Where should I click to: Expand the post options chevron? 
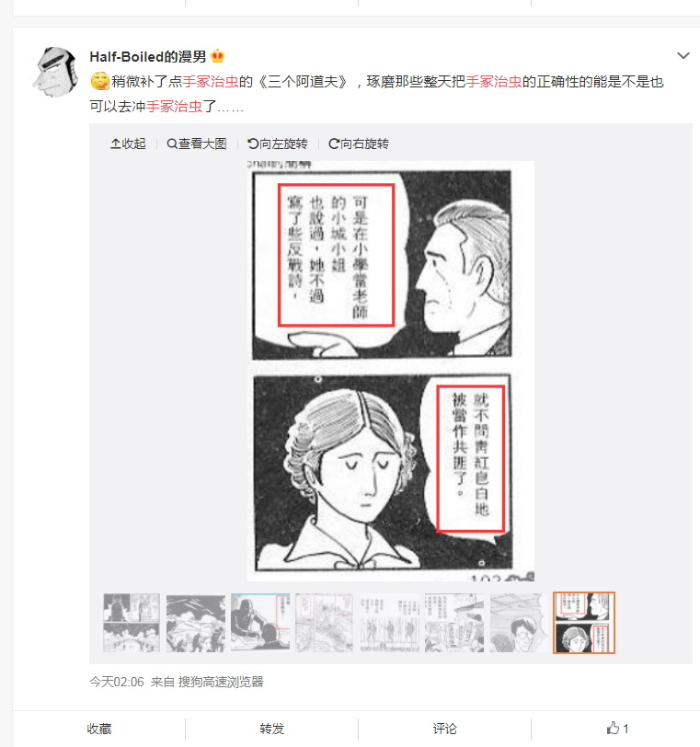(683, 56)
